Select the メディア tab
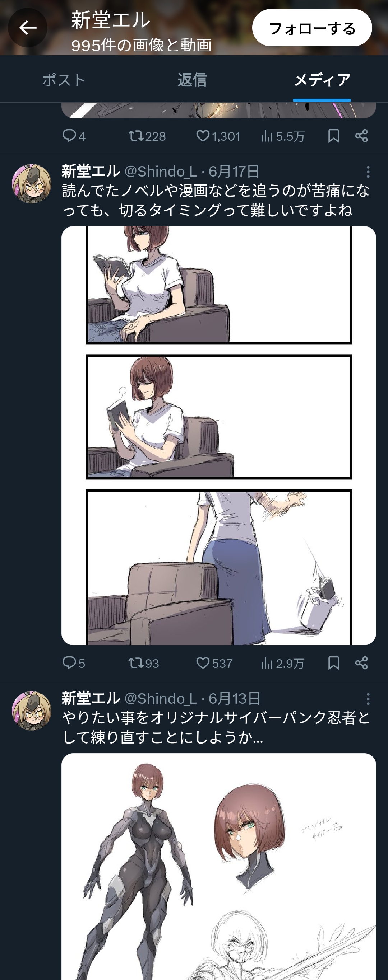The width and height of the screenshot is (388, 980). click(x=322, y=80)
